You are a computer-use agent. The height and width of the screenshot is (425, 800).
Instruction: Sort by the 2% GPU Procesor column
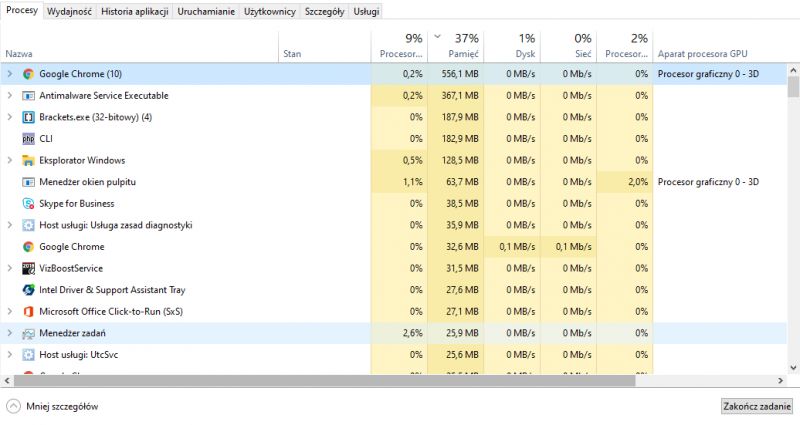(x=625, y=47)
